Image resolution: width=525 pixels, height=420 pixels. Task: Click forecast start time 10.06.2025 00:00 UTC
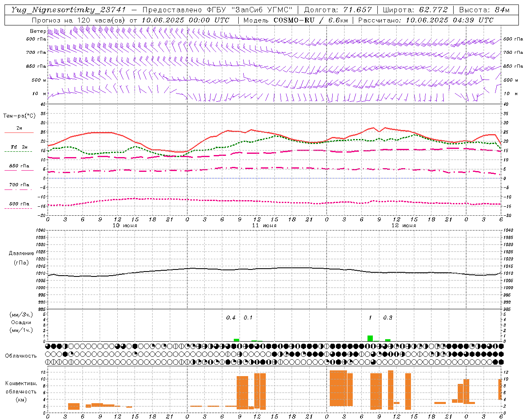(x=185, y=20)
